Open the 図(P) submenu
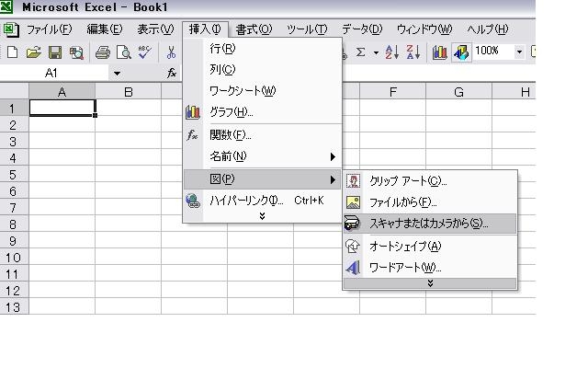588x368 pixels. (263, 179)
